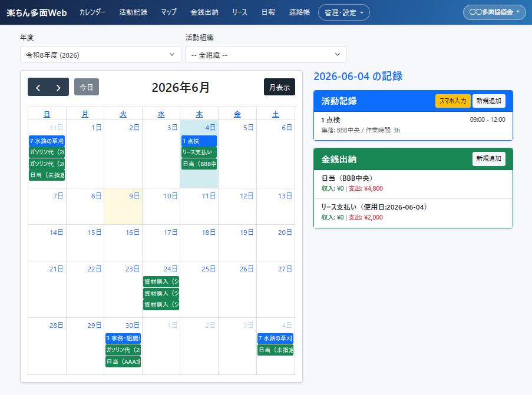Select the 30日 date number
This screenshot has width=532, height=395.
click(133, 326)
